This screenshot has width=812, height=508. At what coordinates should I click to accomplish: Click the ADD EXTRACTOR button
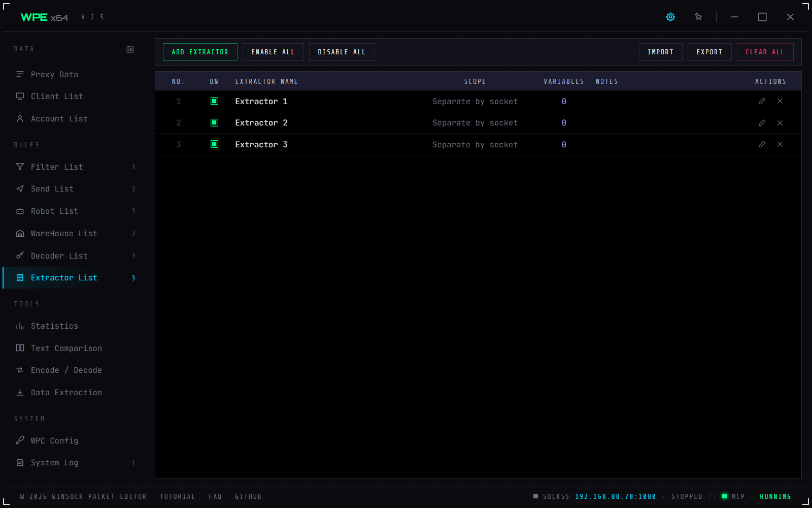click(200, 52)
